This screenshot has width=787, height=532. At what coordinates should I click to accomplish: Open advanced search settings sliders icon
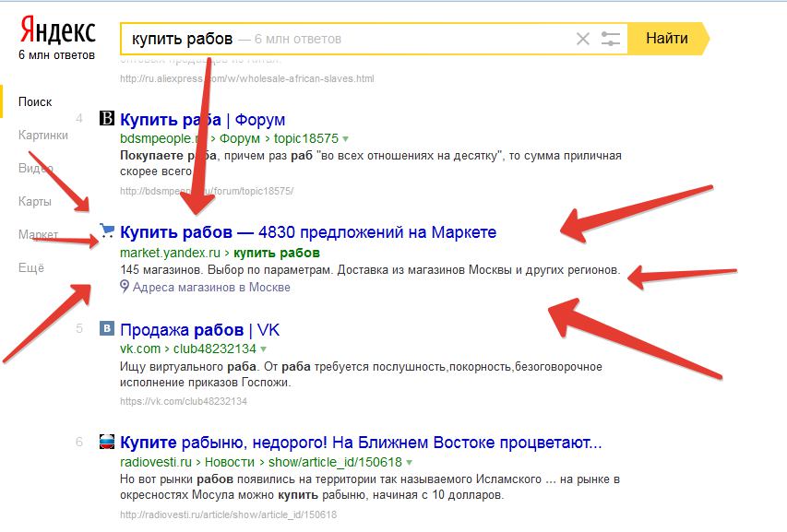[x=611, y=39]
